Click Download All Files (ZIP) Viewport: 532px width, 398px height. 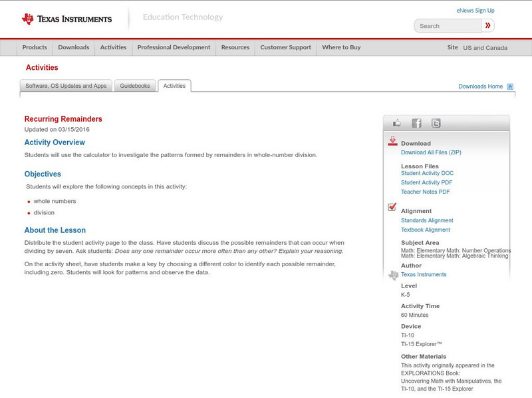coord(431,152)
